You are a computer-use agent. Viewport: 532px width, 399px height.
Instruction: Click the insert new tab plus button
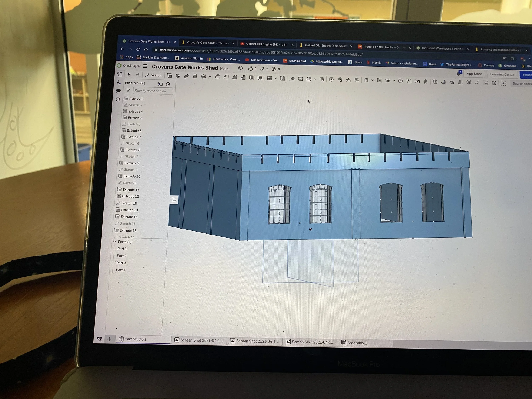[109, 339]
